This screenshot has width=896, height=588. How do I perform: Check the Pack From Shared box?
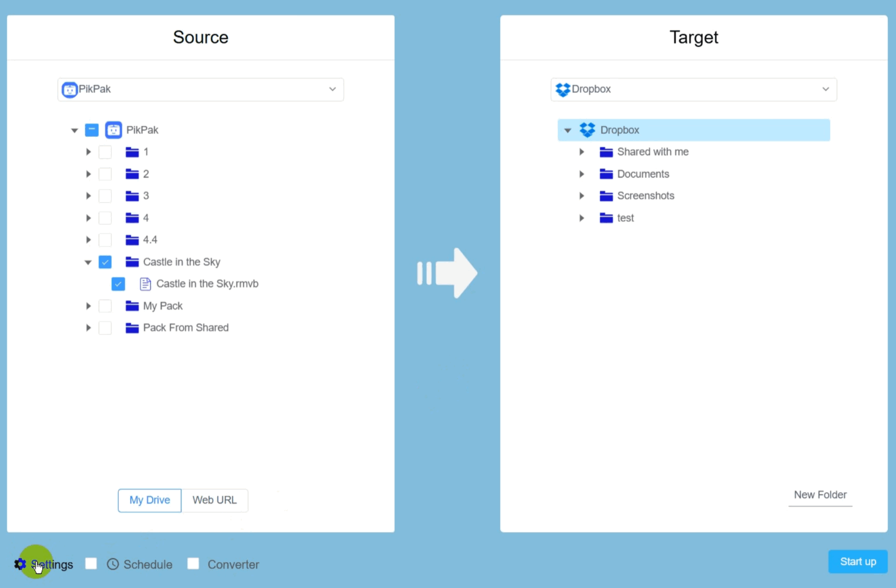coord(105,328)
